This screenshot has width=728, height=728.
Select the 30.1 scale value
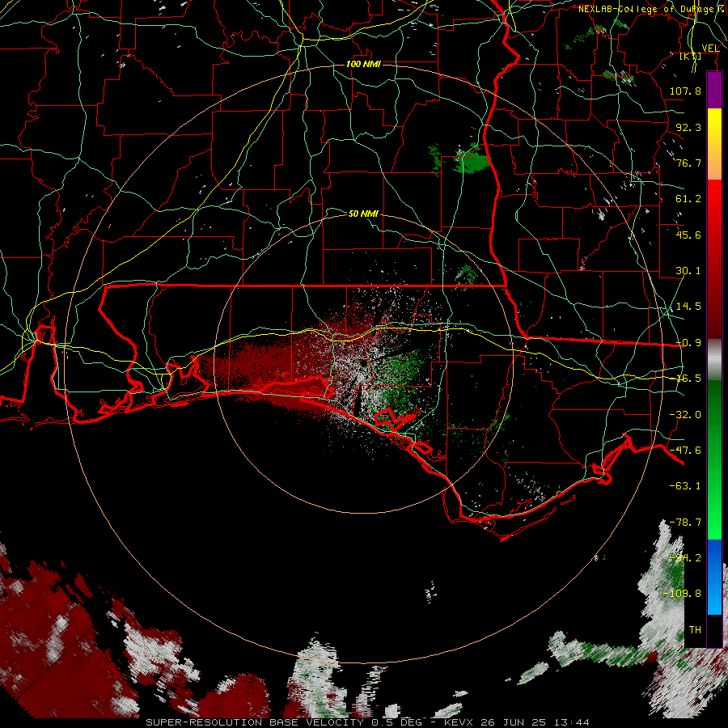[688, 271]
